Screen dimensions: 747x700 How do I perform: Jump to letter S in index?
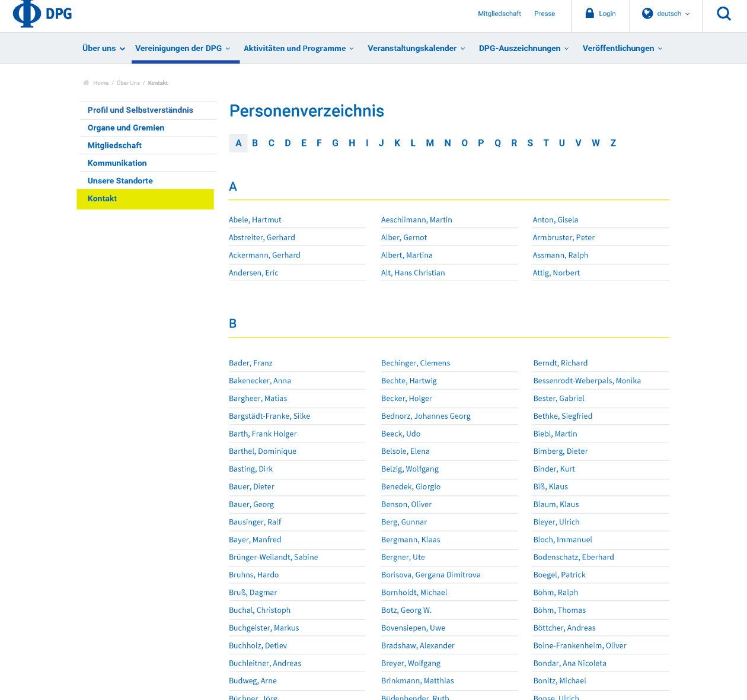click(530, 143)
